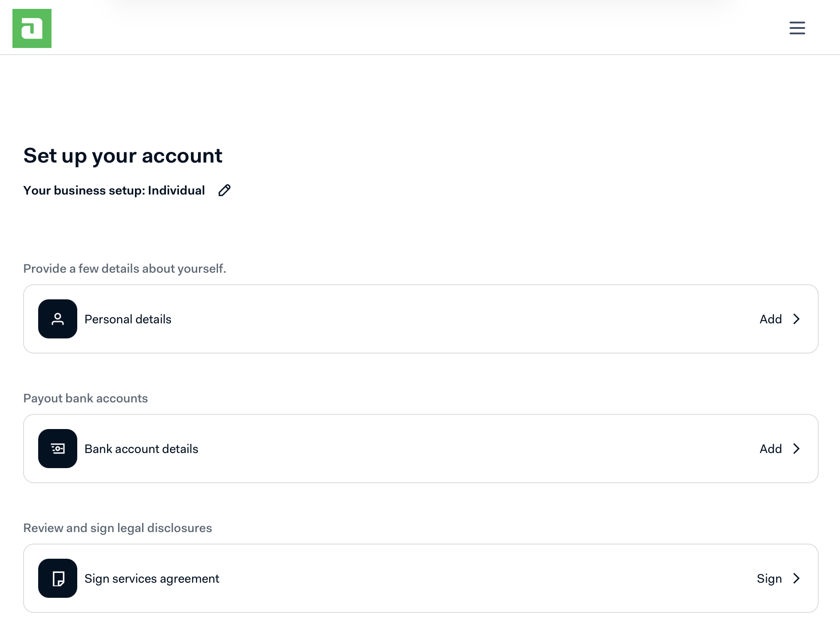Click 'Payout bank accounts' section heading
This screenshot has height=636, width=840.
coord(85,398)
